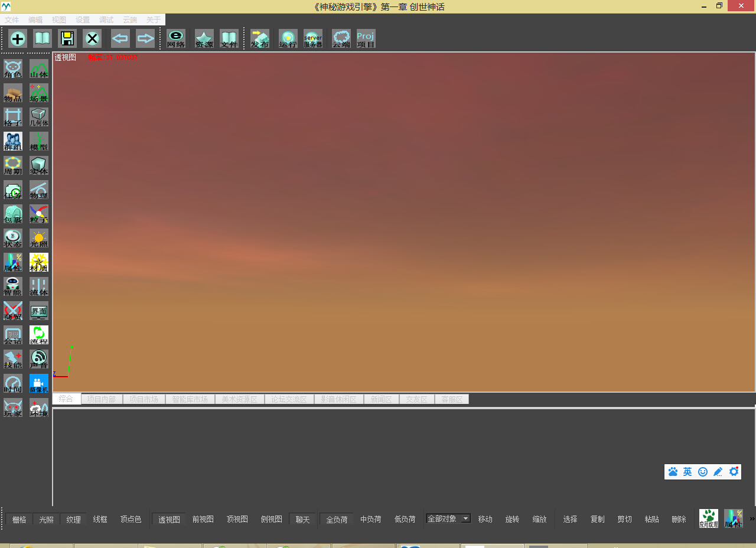
Task: Open the 光照 sun icon in sidebar
Action: 39,238
